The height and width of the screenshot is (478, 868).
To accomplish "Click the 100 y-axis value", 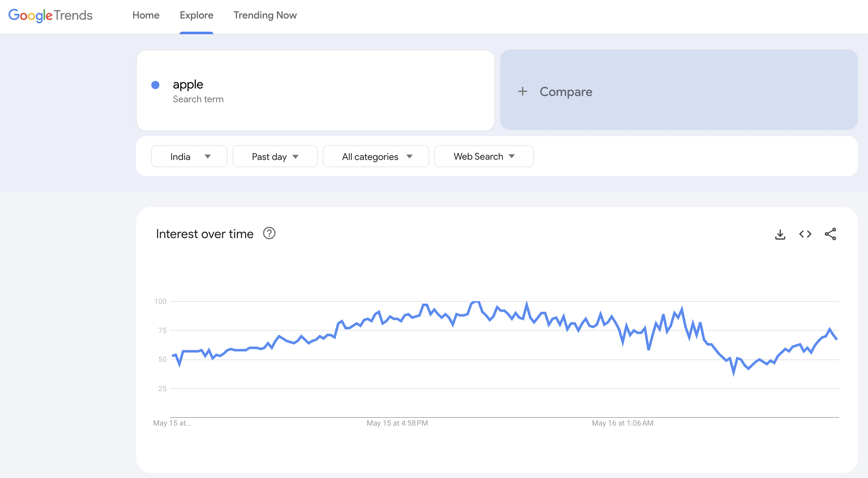I will tap(160, 301).
